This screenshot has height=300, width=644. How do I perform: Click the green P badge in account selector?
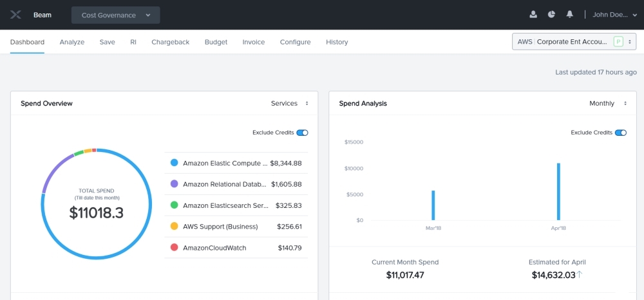[x=618, y=42]
